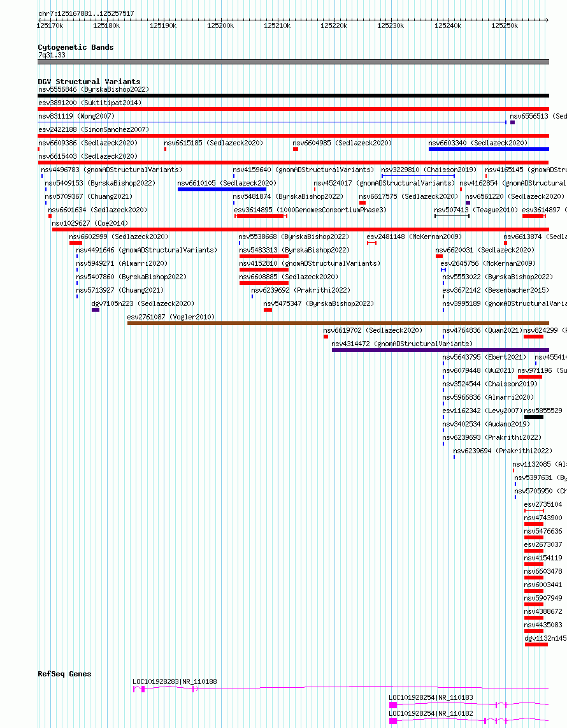Click the brown esv2761087 Vogler2010 bar
This screenshot has height=728, width=567.
tap(338, 323)
